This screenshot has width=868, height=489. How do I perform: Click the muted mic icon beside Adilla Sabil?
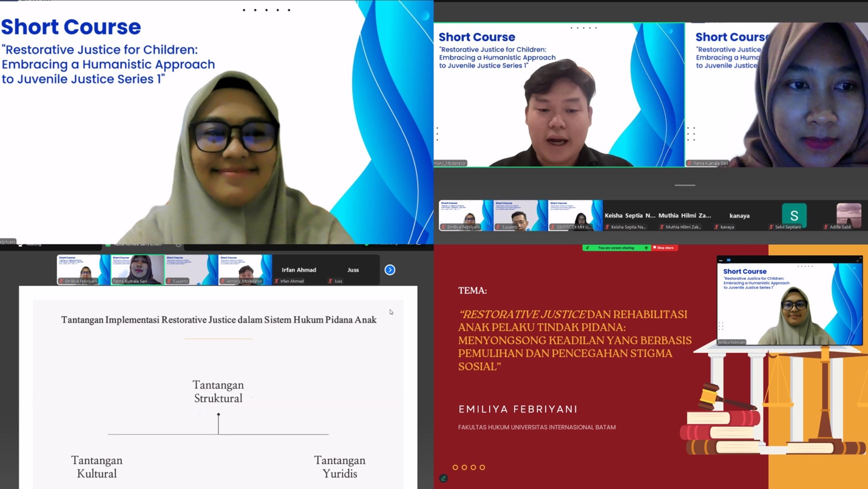coord(827,227)
